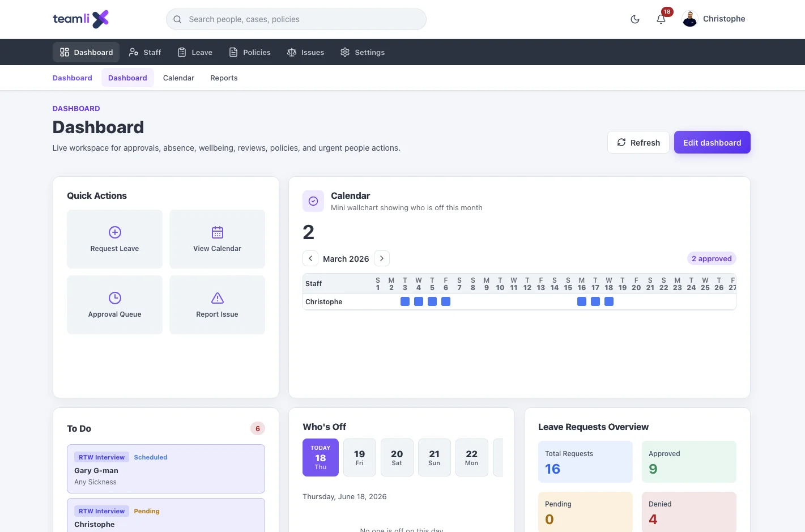805x532 pixels.
Task: Open Gary G-man RTW Interview task
Action: click(166, 469)
